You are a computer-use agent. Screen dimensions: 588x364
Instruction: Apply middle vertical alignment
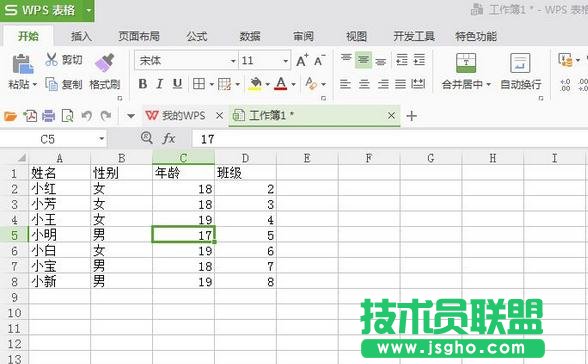[363, 60]
